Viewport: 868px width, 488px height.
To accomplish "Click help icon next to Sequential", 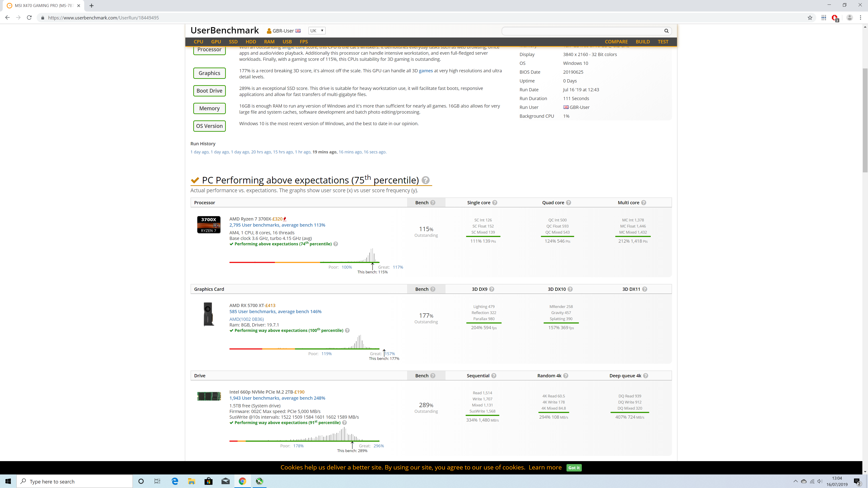I will [x=494, y=375].
